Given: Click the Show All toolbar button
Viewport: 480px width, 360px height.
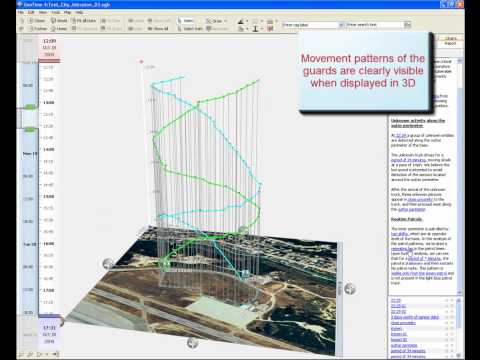Looking at the screenshot, I should 158,29.
